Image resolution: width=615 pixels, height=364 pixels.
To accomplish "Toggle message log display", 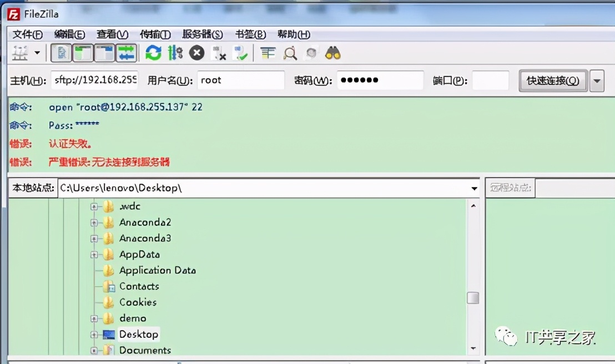I will [61, 53].
